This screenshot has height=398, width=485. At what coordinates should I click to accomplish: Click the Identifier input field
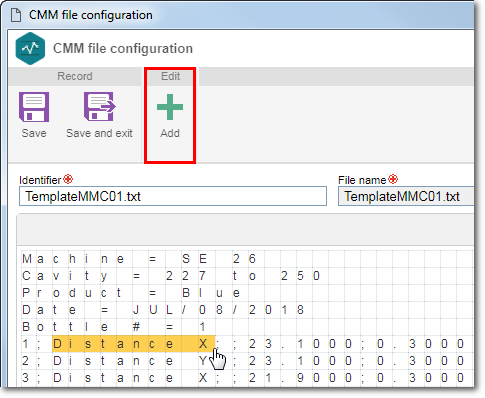point(173,196)
